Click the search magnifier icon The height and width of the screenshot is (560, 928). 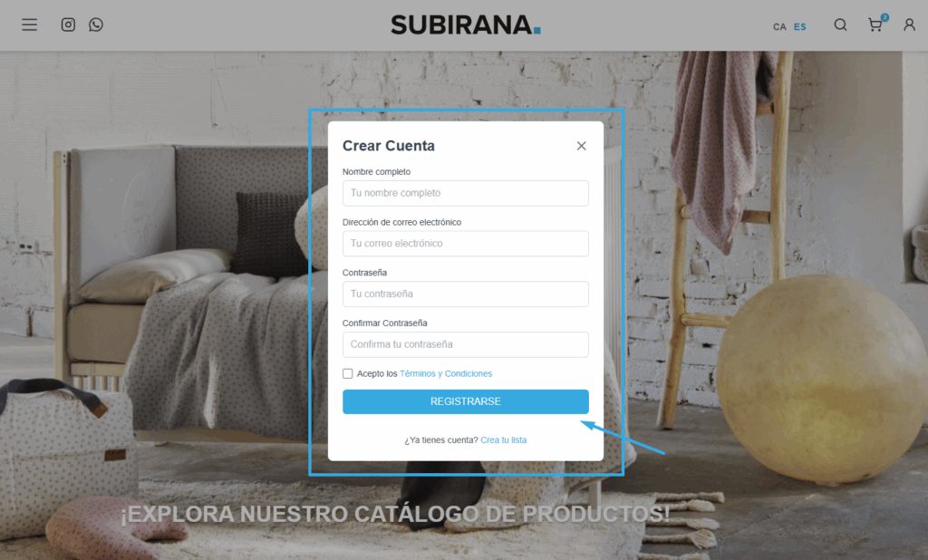tap(840, 24)
